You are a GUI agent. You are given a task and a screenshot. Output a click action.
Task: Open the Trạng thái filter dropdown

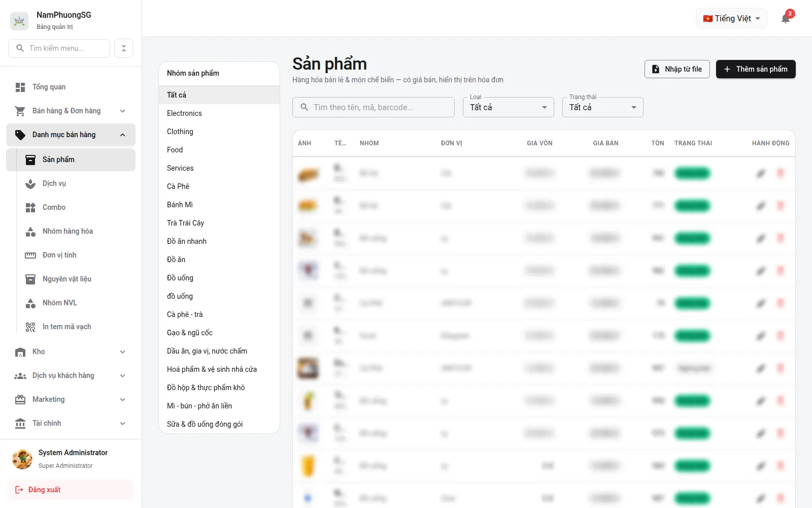pyautogui.click(x=602, y=107)
